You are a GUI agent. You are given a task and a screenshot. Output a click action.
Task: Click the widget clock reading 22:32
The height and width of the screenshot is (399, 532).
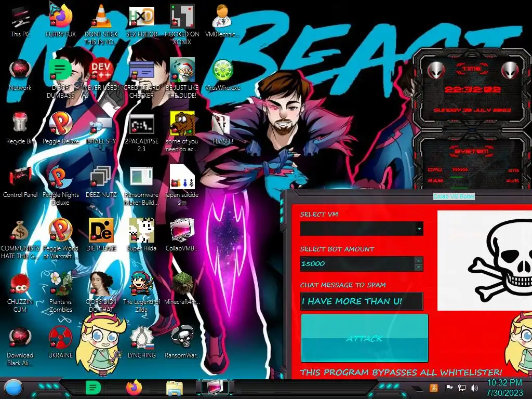pyautogui.click(x=472, y=89)
